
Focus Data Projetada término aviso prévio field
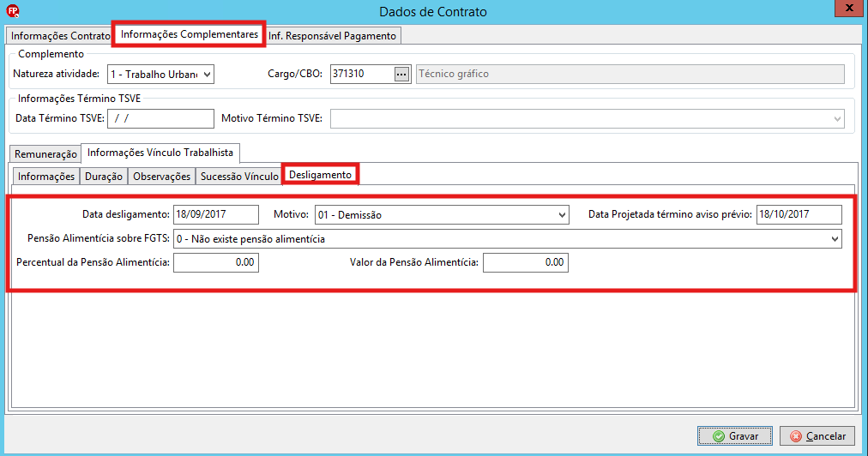[799, 215]
